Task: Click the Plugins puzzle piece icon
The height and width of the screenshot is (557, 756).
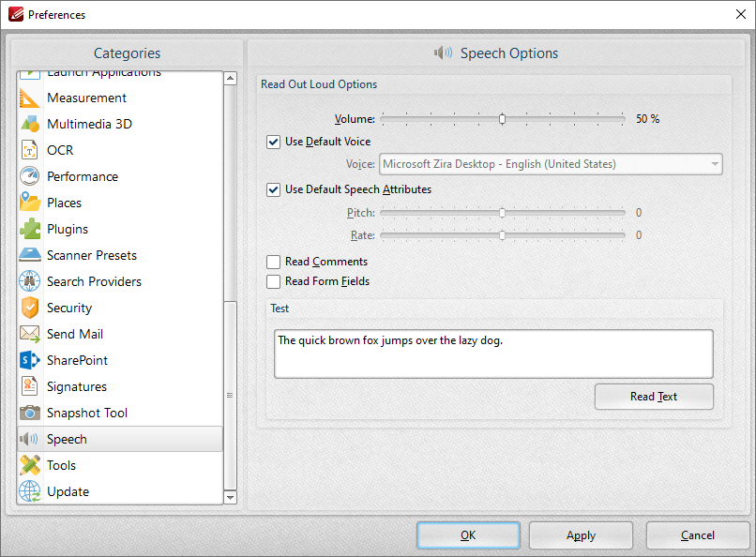Action: (29, 229)
